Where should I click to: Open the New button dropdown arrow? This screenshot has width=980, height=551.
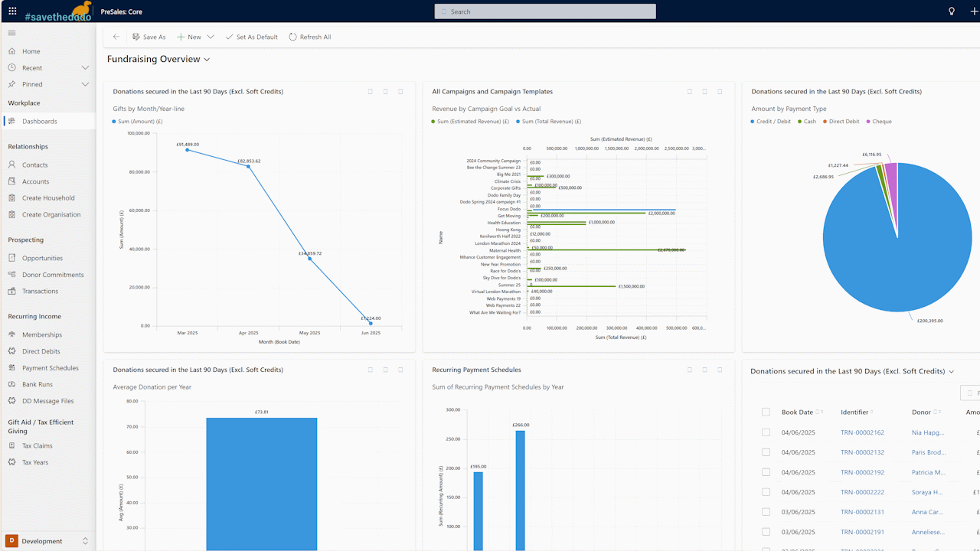tap(210, 37)
